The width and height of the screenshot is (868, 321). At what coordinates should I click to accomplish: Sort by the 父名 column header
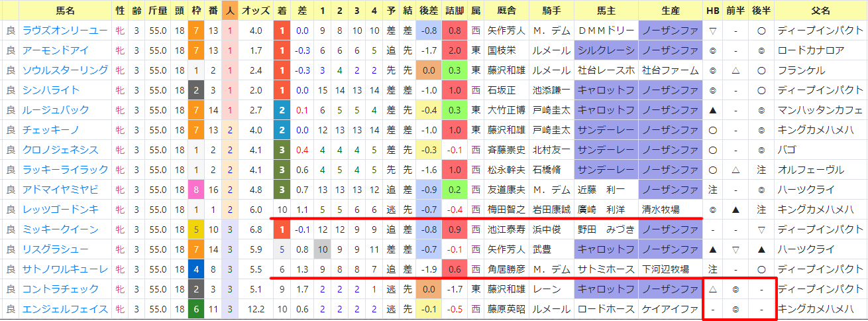820,11
